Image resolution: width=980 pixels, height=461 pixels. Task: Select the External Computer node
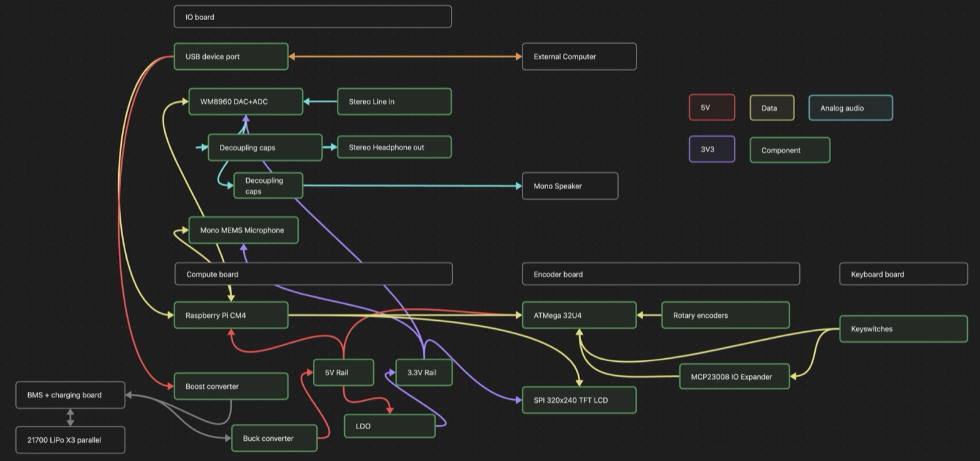click(x=579, y=56)
